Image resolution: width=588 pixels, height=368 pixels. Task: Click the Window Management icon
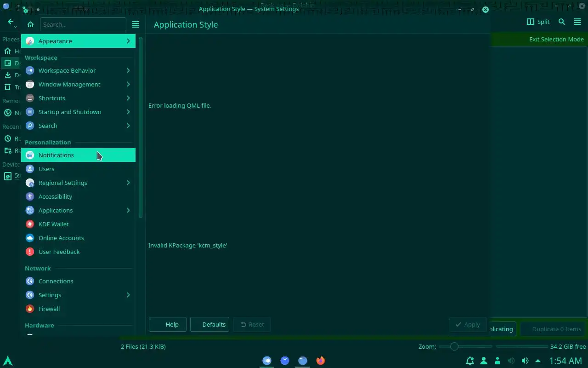pos(30,84)
